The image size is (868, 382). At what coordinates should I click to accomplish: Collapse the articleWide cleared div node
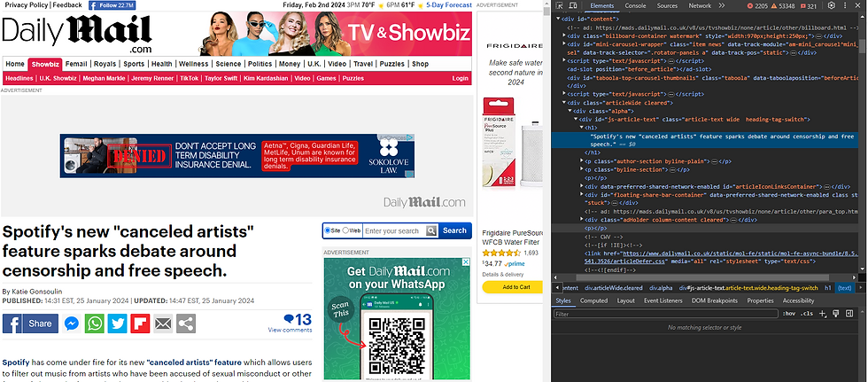coord(564,103)
